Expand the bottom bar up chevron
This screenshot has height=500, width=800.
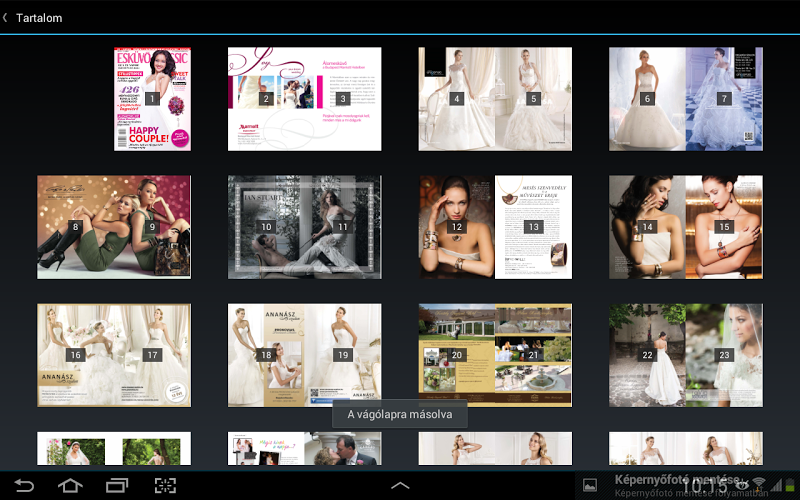pos(400,486)
